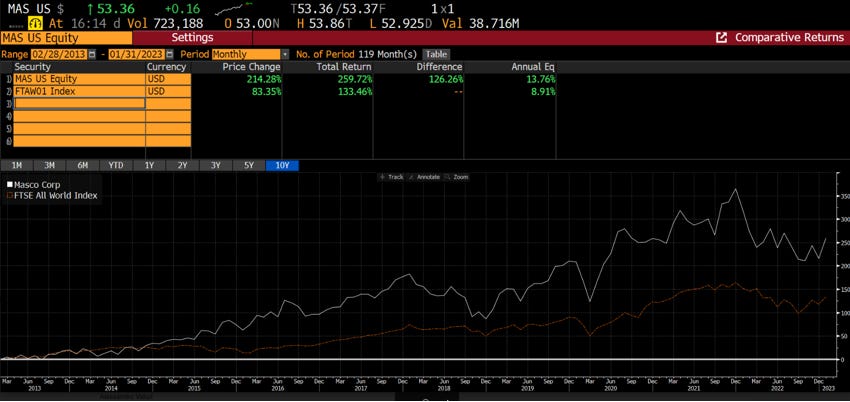Viewport: 850px width, 402px height.
Task: Click the empty security field in row 6
Action: point(79,141)
